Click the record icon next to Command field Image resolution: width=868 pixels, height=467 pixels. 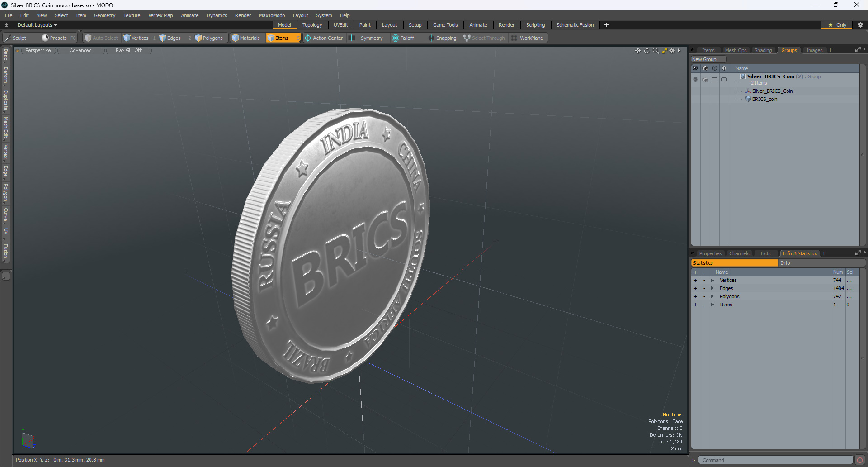pyautogui.click(x=860, y=460)
